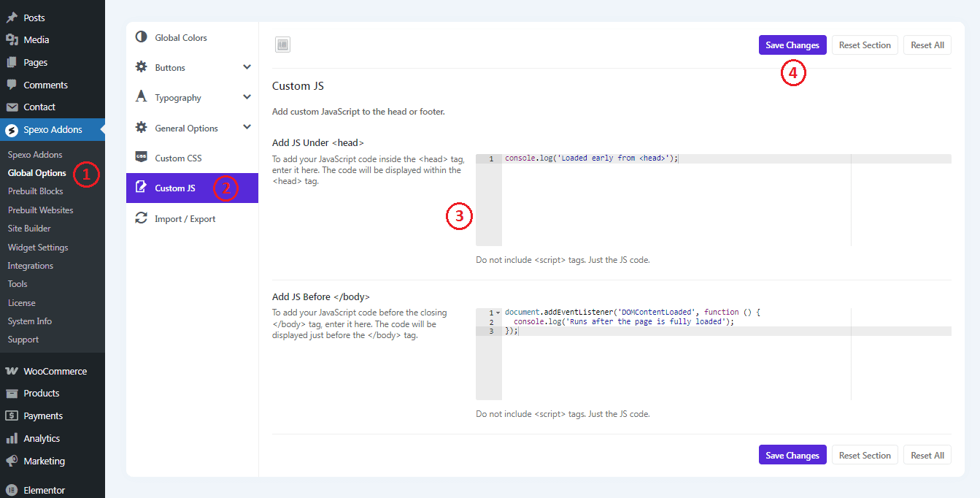Open the Global Colors panel icon
980x498 pixels.
click(142, 37)
